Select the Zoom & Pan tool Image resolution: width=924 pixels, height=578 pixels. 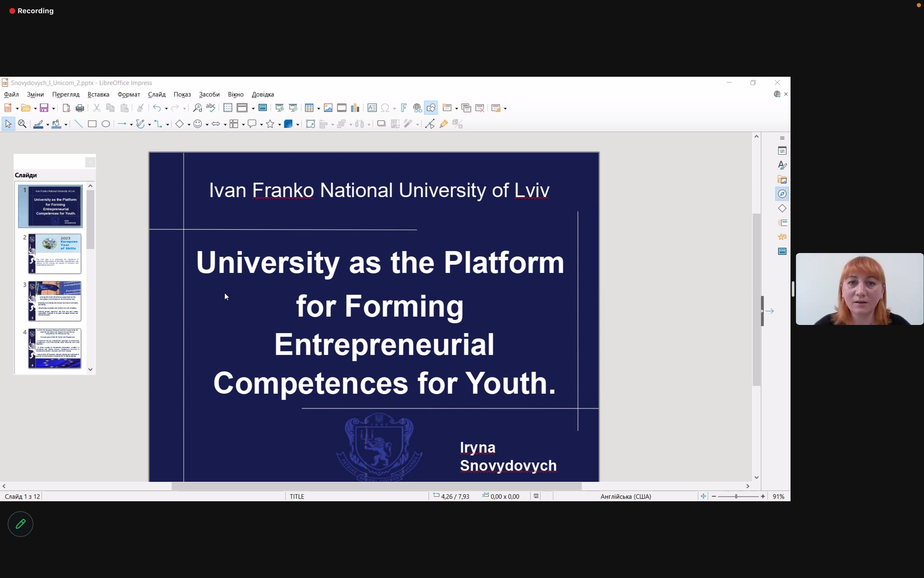tap(22, 124)
